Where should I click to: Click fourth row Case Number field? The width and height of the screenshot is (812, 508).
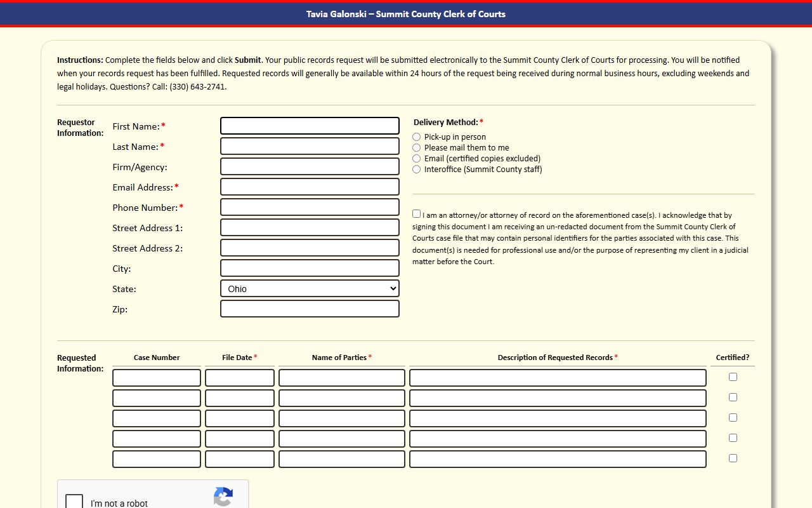[157, 439]
